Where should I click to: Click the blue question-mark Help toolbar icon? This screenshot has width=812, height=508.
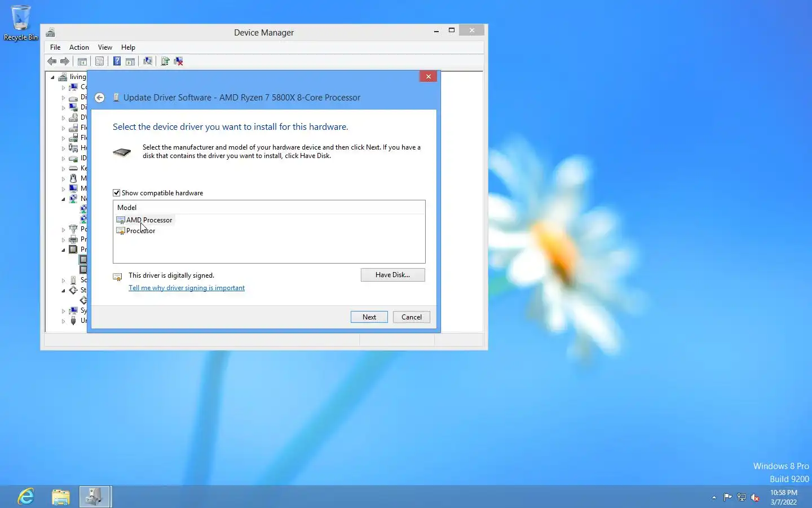[x=117, y=61]
